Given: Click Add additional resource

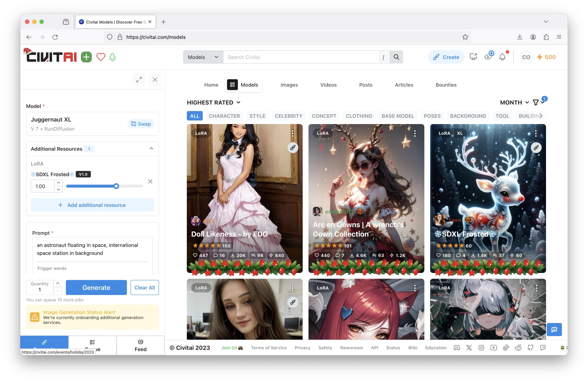Looking at the screenshot, I should point(92,205).
